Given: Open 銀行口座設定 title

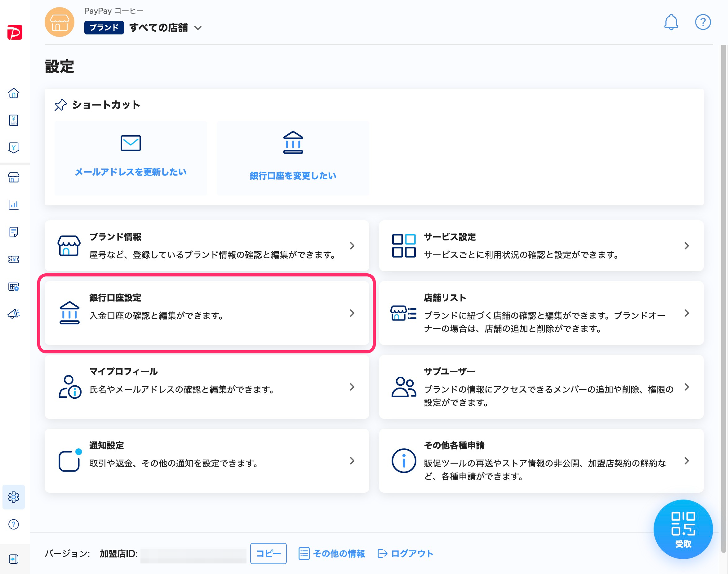Looking at the screenshot, I should pyautogui.click(x=115, y=298).
